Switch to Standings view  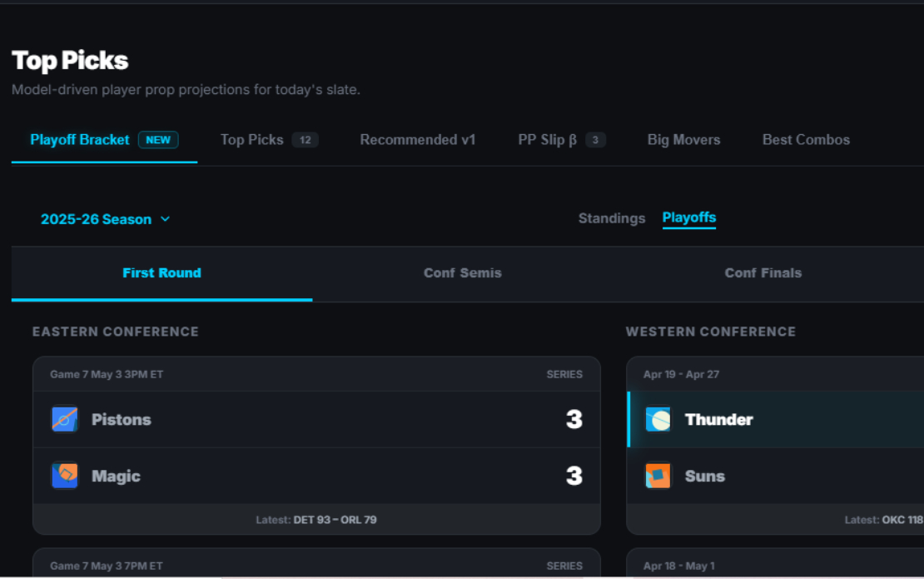coord(612,218)
